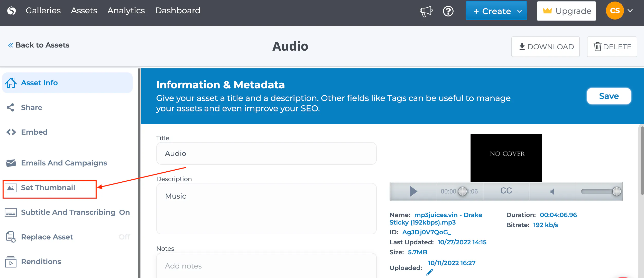Toggle closed captions CC button

pos(506,191)
